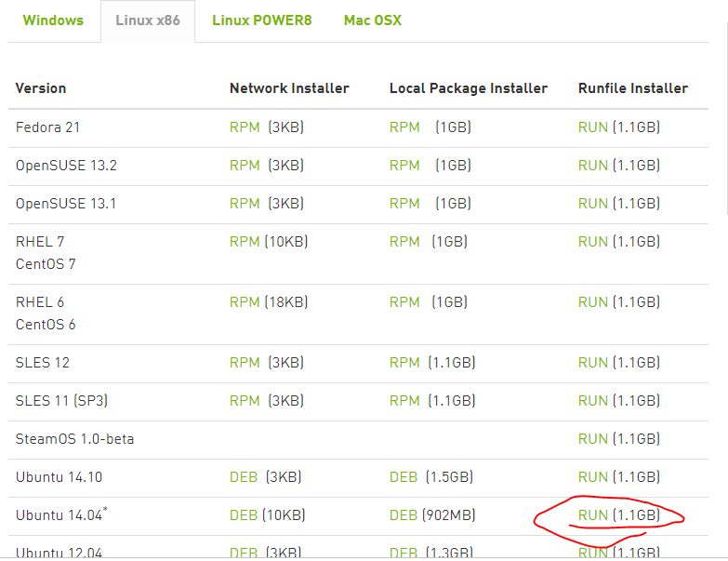
Task: Click the SteamOS 1.0-beta version name
Action: click(x=74, y=438)
